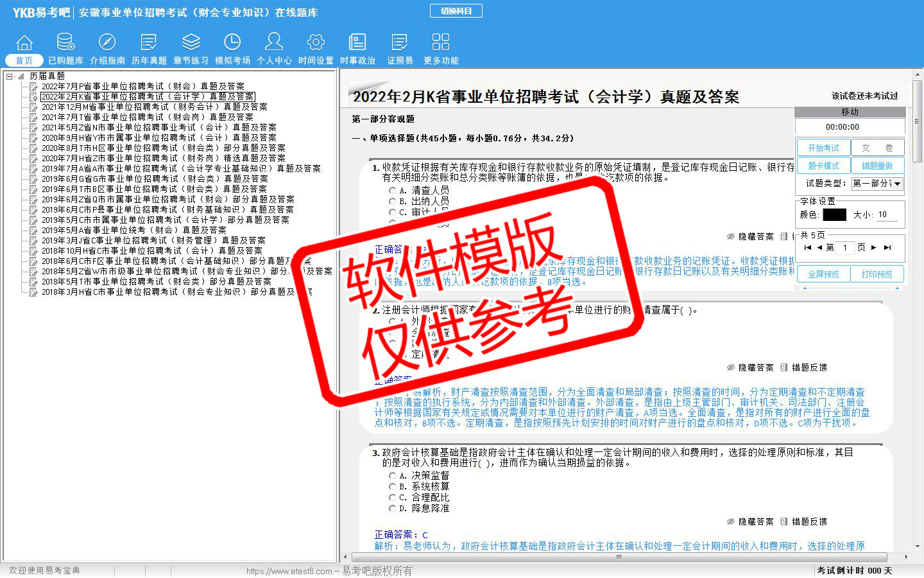Open 时间设置 gear icon

pos(316,43)
